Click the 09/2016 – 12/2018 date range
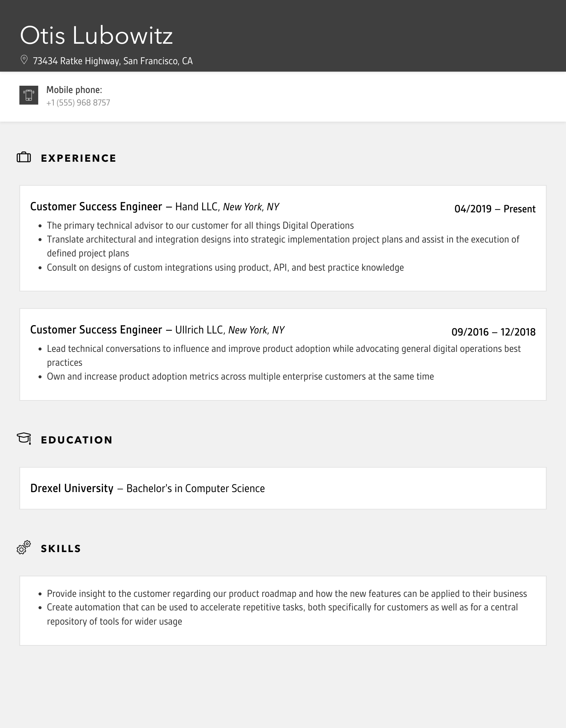 pyautogui.click(x=493, y=332)
